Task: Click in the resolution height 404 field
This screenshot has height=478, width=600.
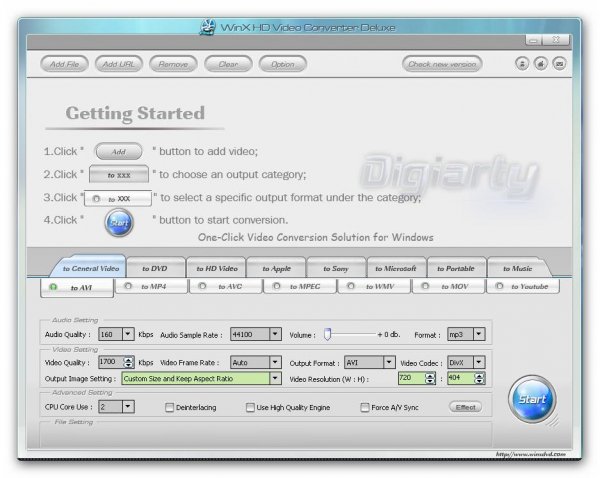Action: pyautogui.click(x=461, y=378)
